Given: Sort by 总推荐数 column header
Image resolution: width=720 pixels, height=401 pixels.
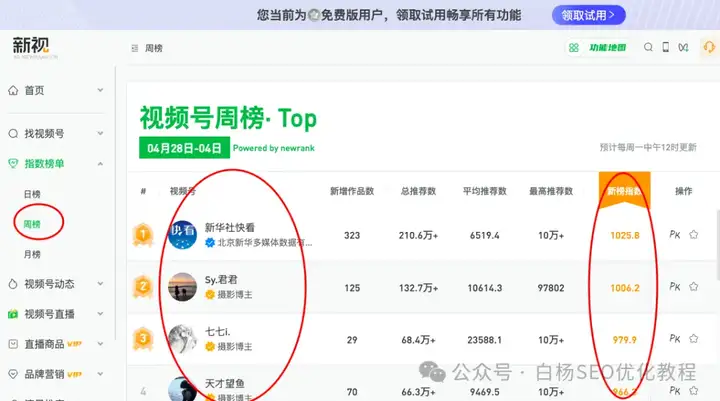Looking at the screenshot, I should pos(418,191).
